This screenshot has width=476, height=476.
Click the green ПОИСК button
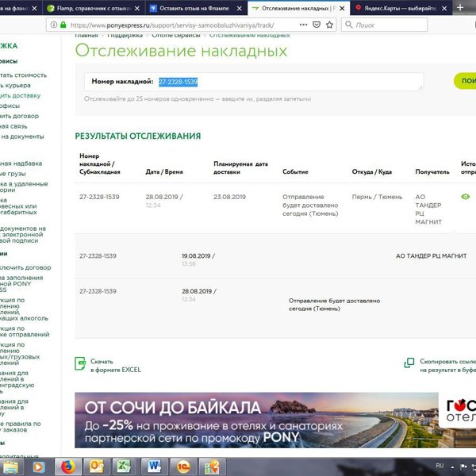point(465,81)
